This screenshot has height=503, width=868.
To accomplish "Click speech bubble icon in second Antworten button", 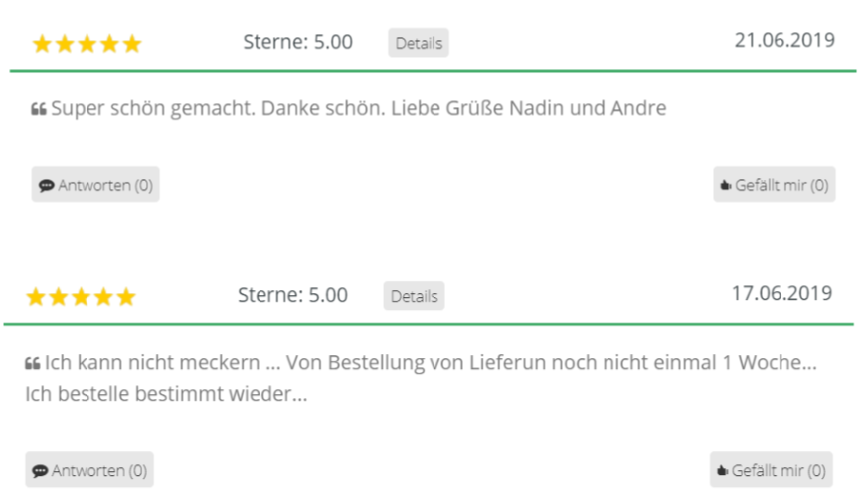I will (x=40, y=471).
